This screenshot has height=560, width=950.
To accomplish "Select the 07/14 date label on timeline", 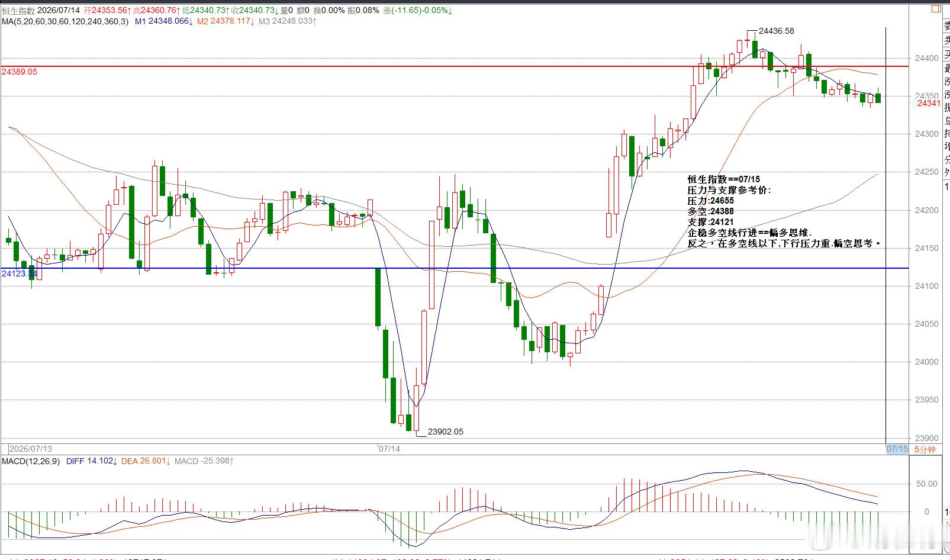I will (x=389, y=449).
